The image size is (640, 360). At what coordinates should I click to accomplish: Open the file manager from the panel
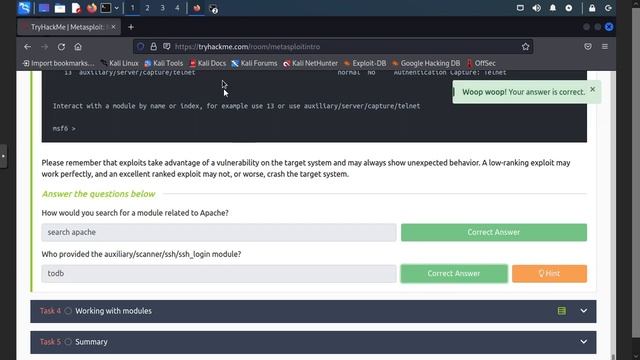coord(60,8)
